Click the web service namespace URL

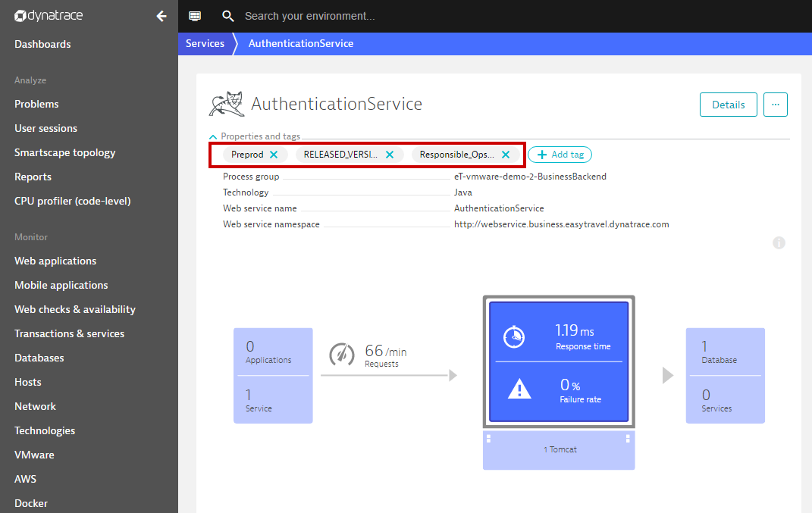point(561,224)
